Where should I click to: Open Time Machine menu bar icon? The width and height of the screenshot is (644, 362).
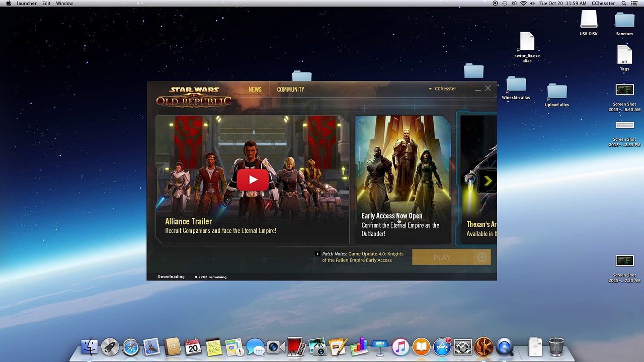[x=505, y=4]
